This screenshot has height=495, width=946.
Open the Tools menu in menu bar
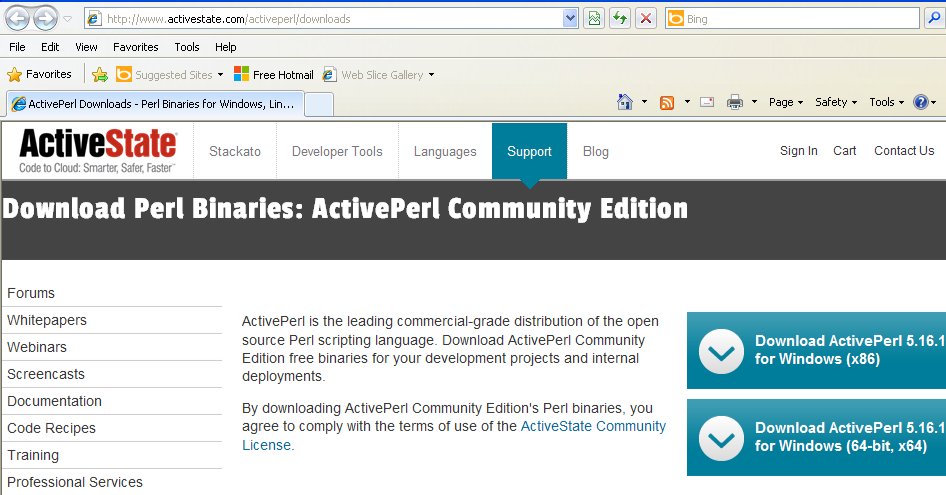click(x=186, y=47)
